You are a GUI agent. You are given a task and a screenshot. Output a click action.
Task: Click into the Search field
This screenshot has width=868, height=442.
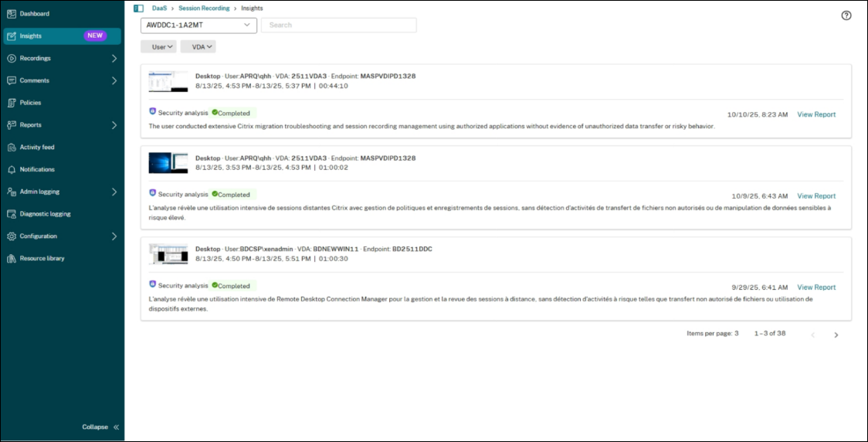coord(339,25)
